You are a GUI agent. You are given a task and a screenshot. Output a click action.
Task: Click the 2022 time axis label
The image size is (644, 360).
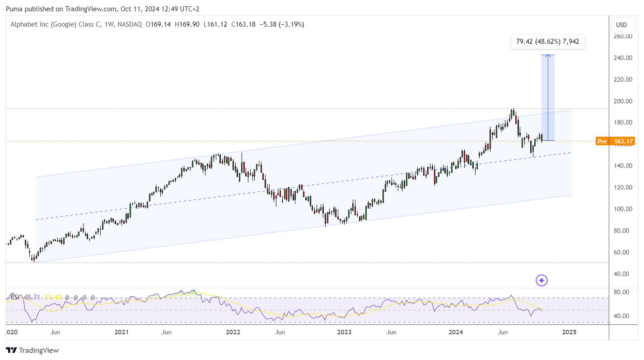pos(233,332)
